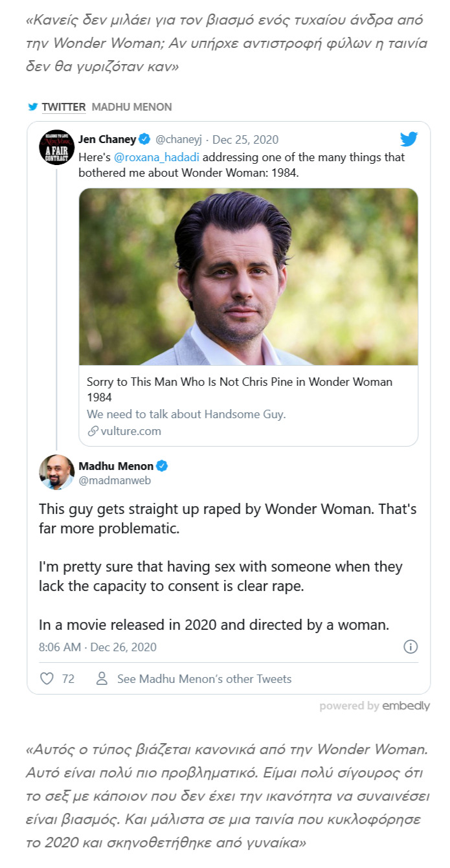The width and height of the screenshot is (450, 868).
Task: Open the tweet info circle icon
Action: click(x=411, y=647)
